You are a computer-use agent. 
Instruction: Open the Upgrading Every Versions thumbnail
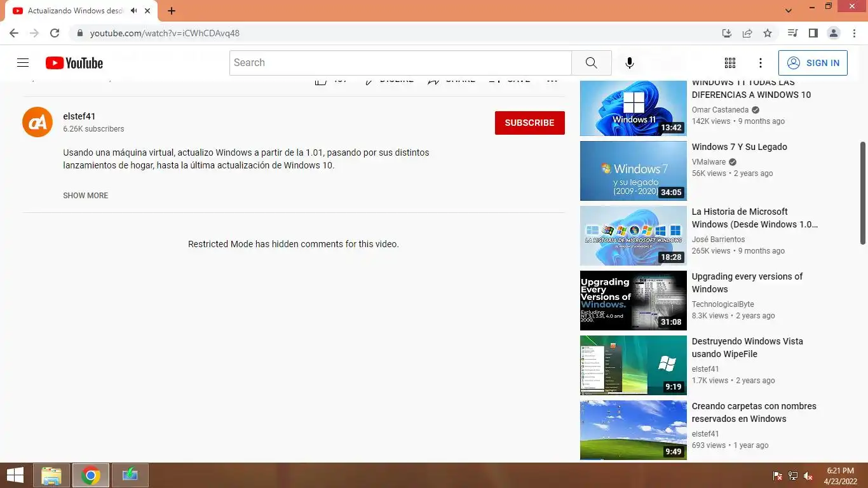[634, 301]
